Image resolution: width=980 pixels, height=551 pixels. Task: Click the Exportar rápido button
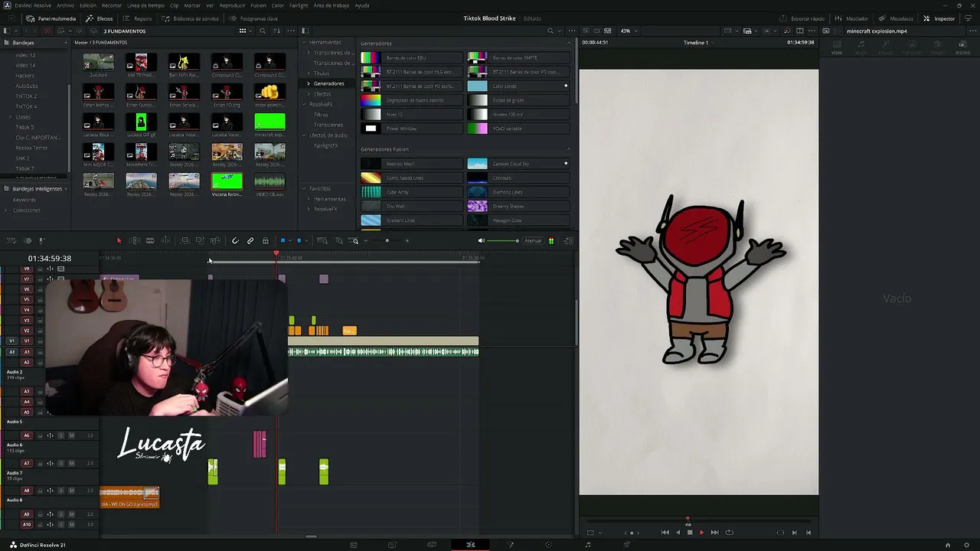coord(803,18)
